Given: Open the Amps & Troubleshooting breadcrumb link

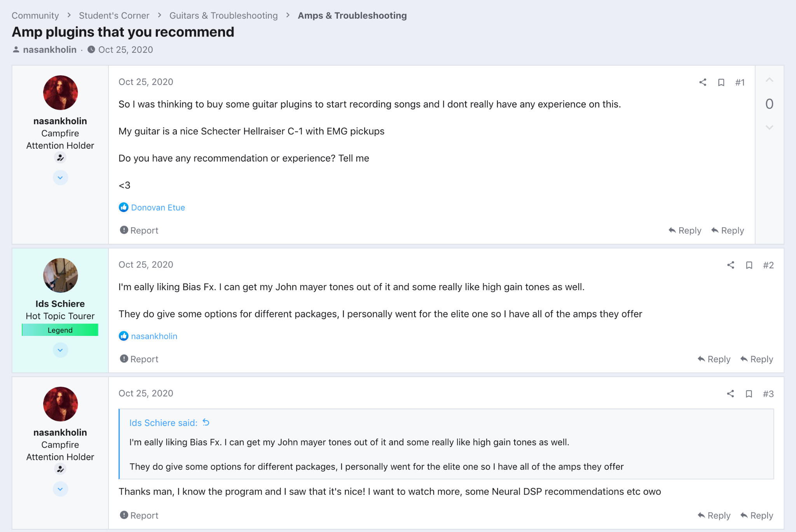Looking at the screenshot, I should click(352, 16).
